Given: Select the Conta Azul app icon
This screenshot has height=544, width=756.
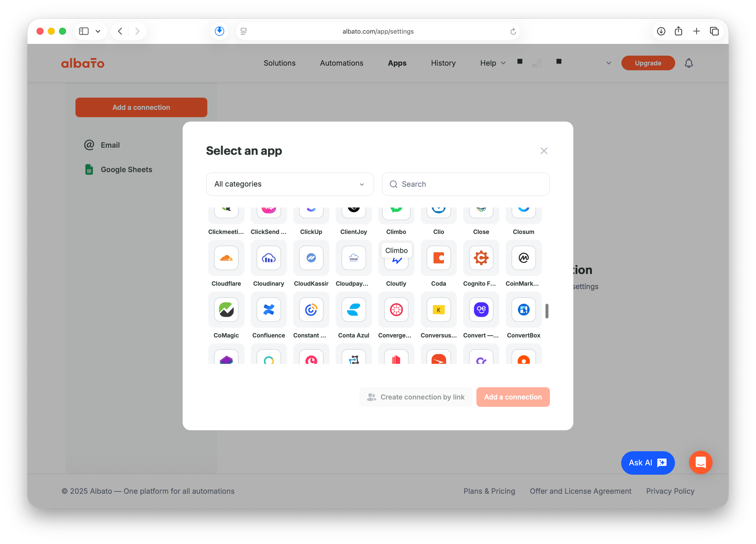Looking at the screenshot, I should point(353,310).
